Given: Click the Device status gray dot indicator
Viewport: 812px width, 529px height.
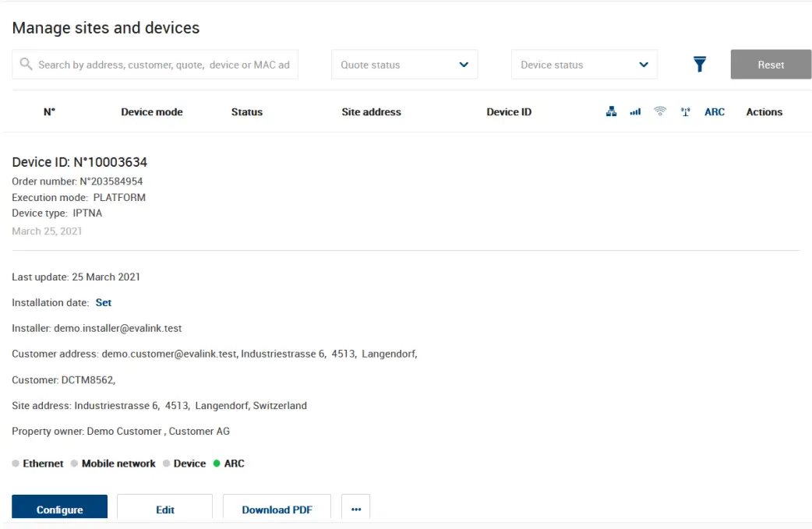Looking at the screenshot, I should coord(164,463).
